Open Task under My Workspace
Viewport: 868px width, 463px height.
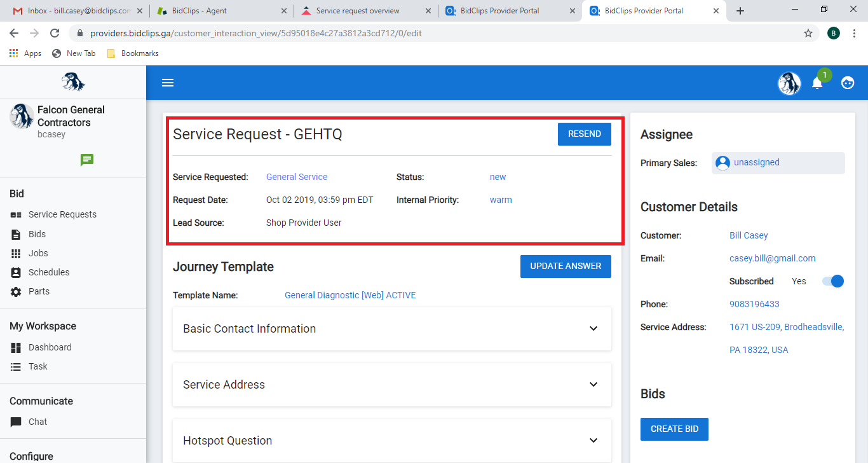click(x=38, y=367)
